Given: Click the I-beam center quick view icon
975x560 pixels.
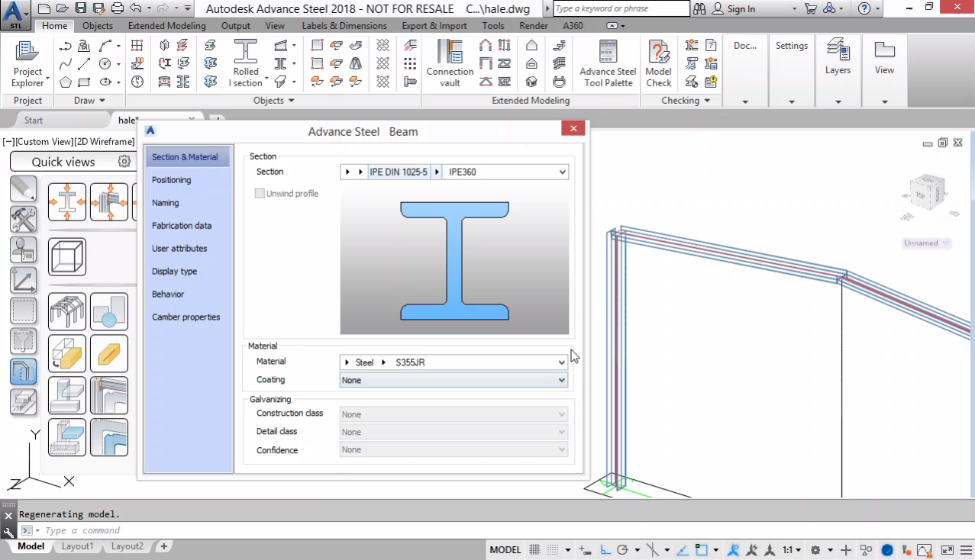Looking at the screenshot, I should pyautogui.click(x=67, y=202).
